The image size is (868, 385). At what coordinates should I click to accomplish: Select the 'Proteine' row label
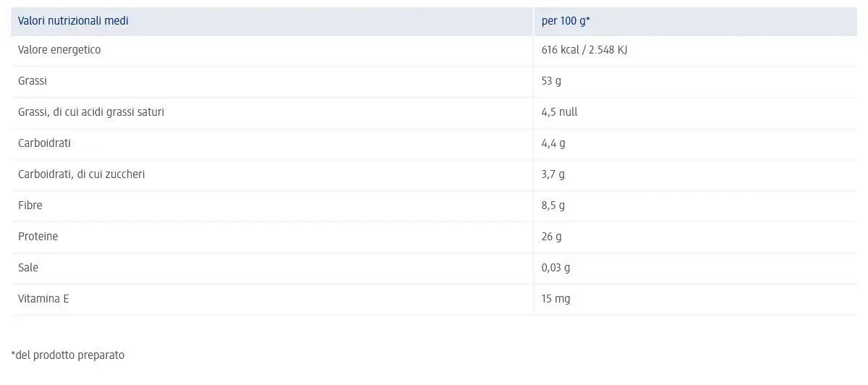(38, 237)
